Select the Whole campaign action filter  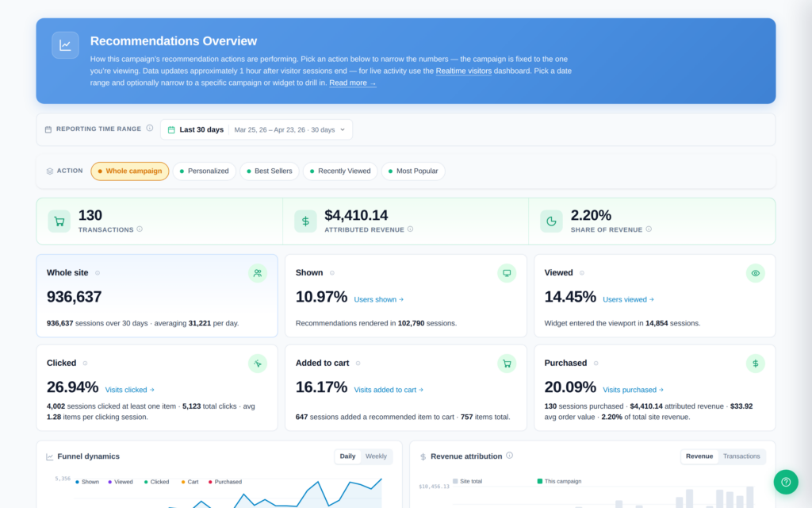tap(130, 171)
